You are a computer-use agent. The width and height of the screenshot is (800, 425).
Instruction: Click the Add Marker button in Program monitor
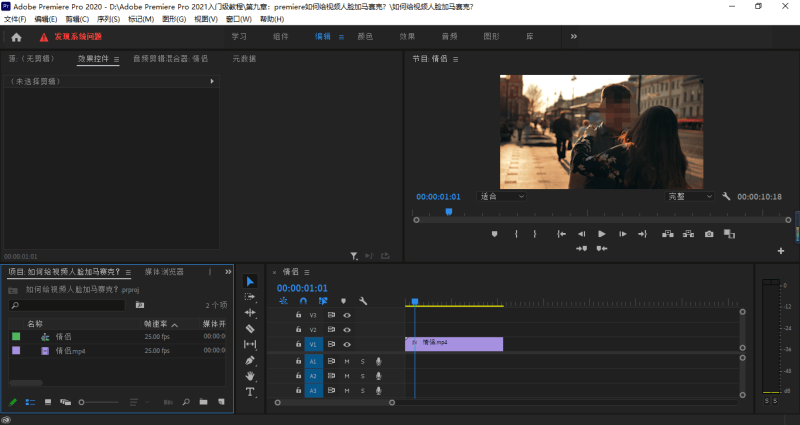(494, 234)
